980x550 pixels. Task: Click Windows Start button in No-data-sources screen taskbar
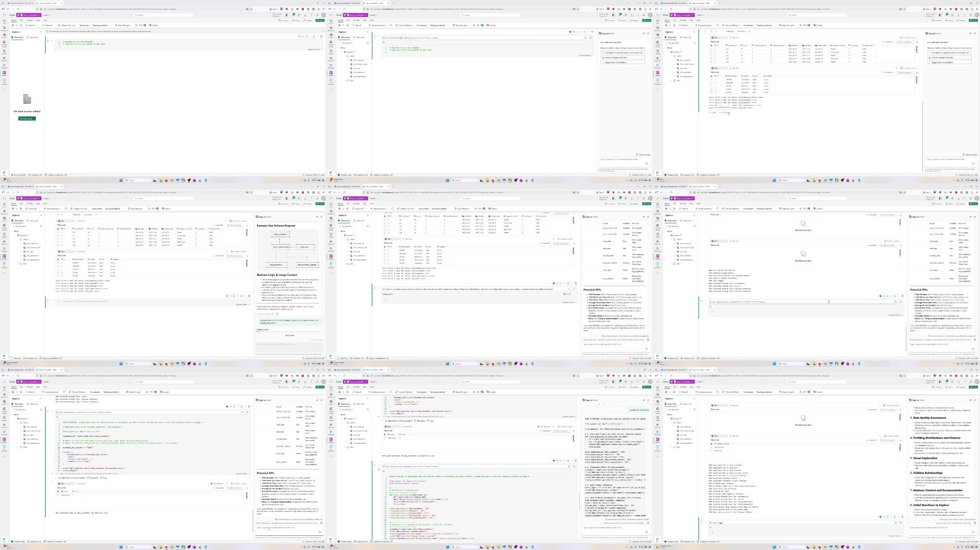tap(121, 180)
